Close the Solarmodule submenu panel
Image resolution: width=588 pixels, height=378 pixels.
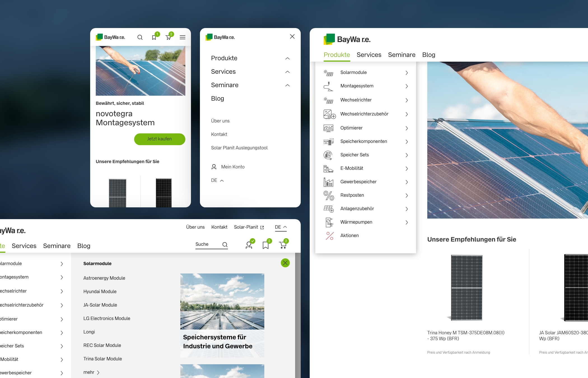(x=284, y=263)
